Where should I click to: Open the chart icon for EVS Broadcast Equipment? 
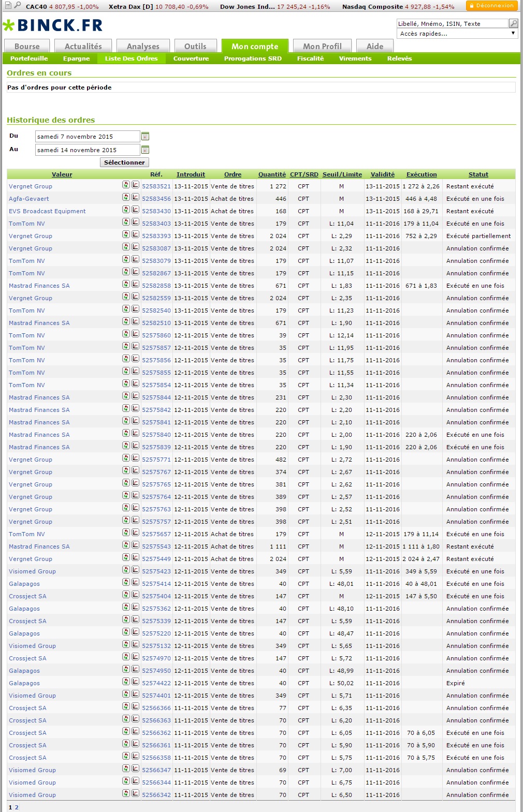tap(135, 210)
